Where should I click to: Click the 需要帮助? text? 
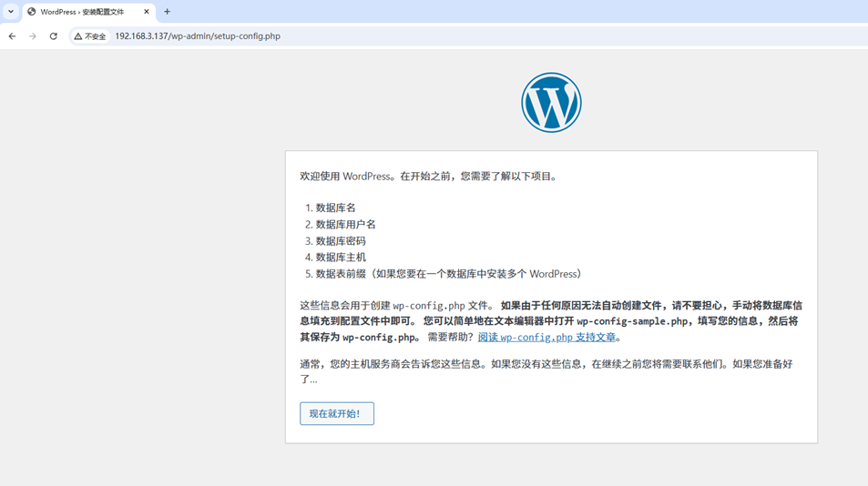tap(450, 338)
